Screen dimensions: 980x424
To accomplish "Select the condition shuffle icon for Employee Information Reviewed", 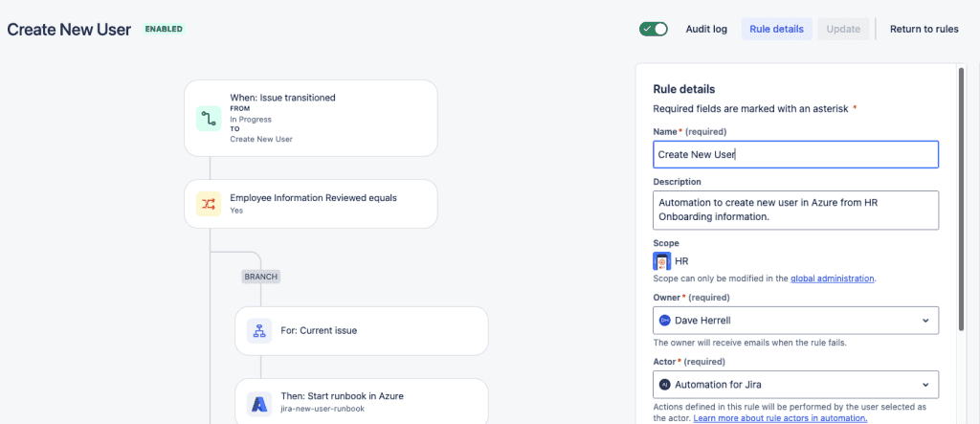I will (209, 203).
